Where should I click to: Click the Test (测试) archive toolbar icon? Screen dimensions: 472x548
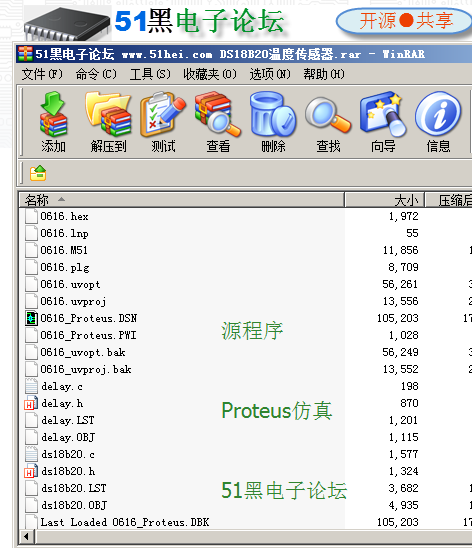point(163,122)
